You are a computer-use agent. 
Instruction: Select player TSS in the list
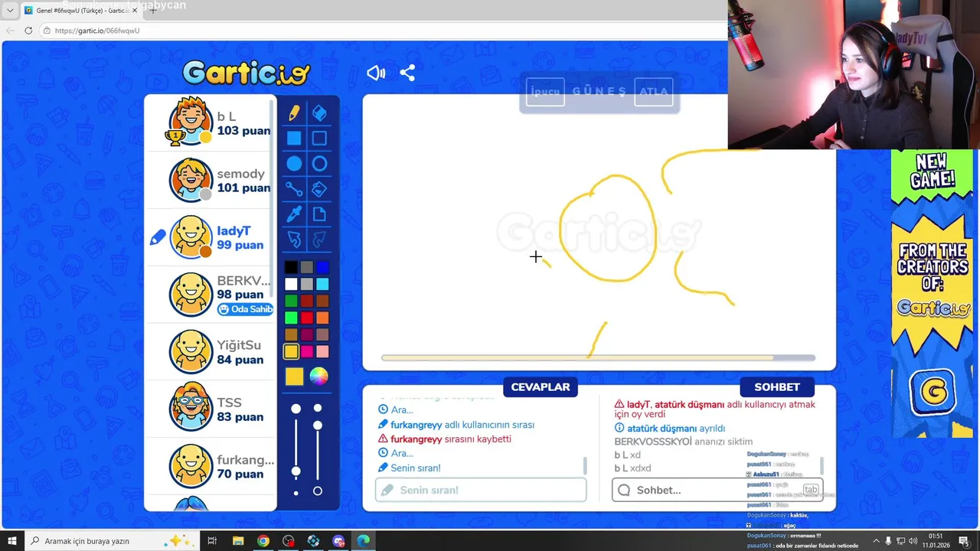click(211, 409)
